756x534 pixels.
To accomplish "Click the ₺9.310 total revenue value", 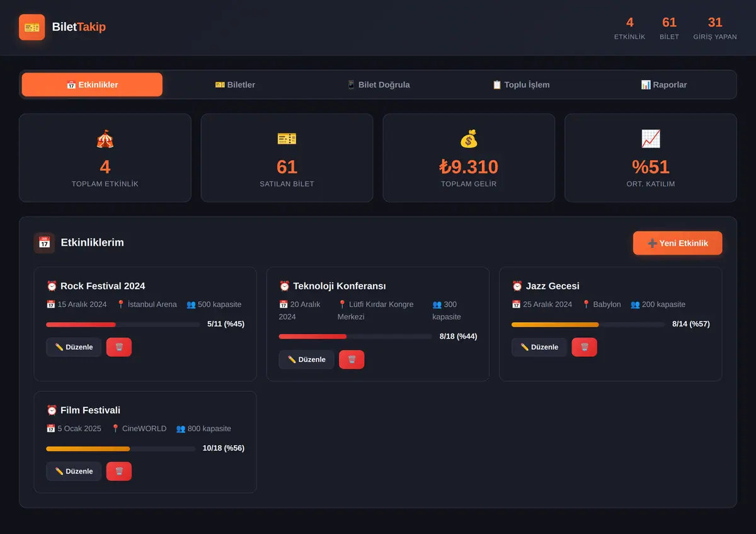I will tap(469, 166).
